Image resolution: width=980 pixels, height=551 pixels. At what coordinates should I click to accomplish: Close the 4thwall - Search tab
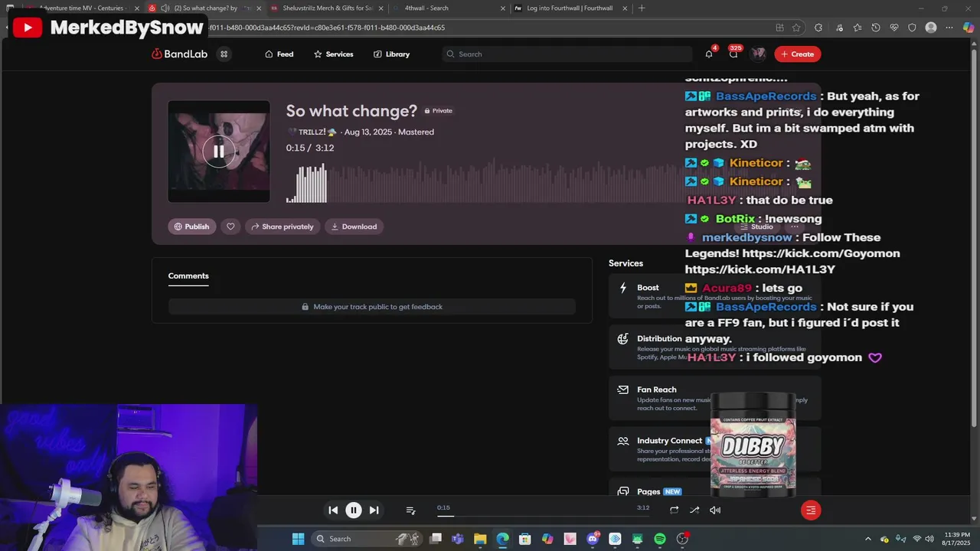(503, 8)
